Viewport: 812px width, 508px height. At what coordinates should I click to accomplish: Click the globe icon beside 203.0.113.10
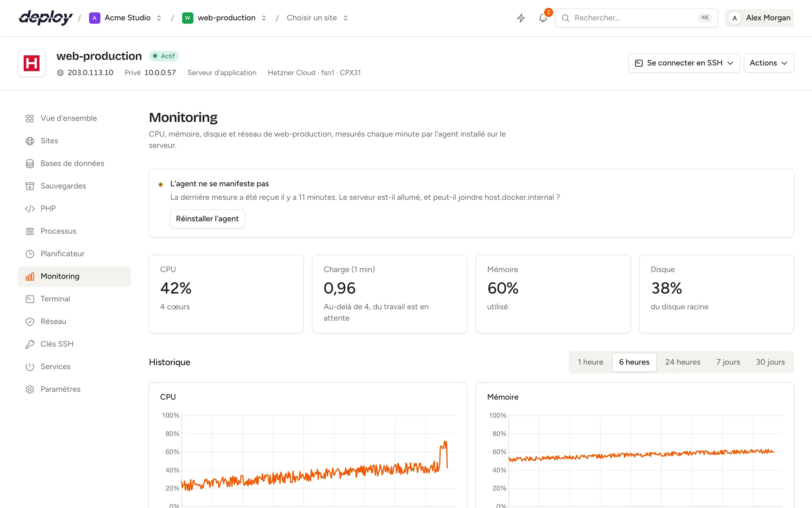pos(60,73)
